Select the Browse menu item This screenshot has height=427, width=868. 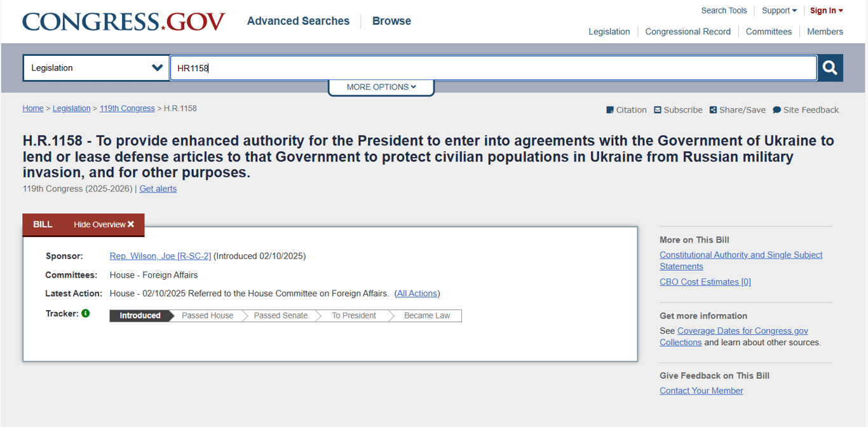coord(391,21)
